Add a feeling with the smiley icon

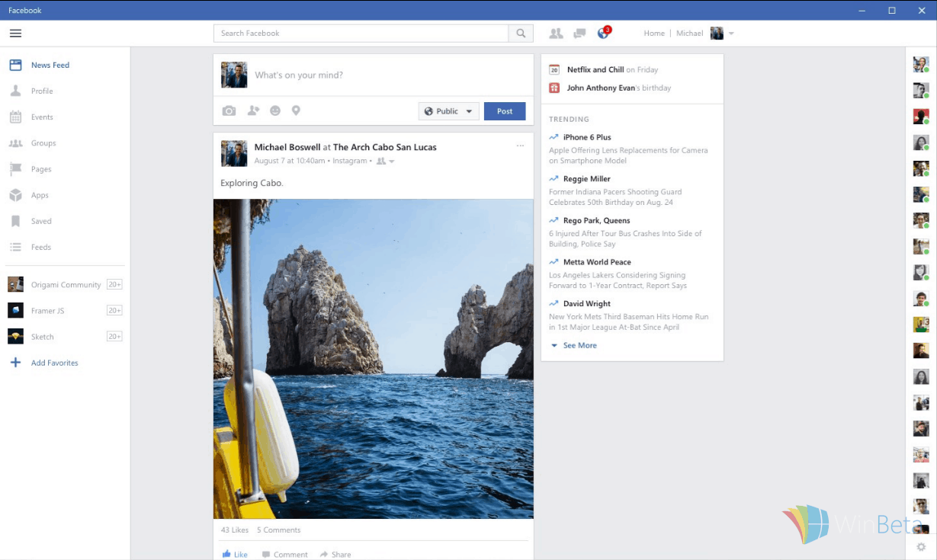pos(275,111)
